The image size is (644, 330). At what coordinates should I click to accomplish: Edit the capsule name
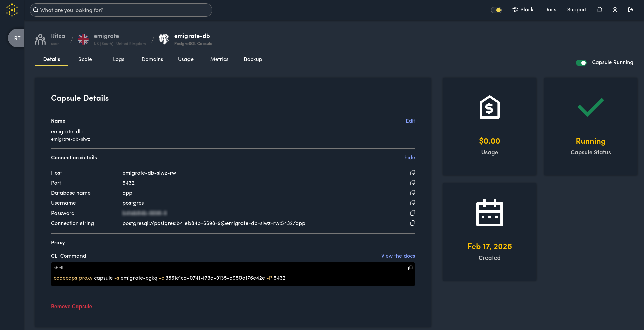pos(410,121)
